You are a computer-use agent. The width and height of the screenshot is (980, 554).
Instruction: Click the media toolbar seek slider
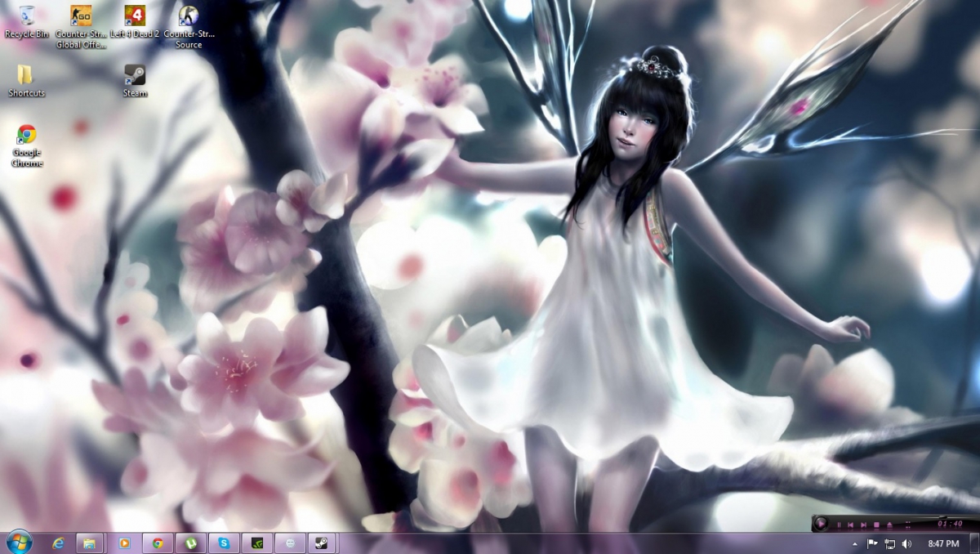943,516
